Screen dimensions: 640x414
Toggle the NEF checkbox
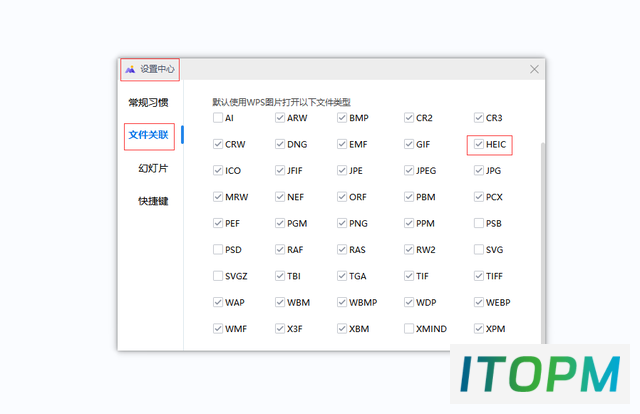[280, 197]
